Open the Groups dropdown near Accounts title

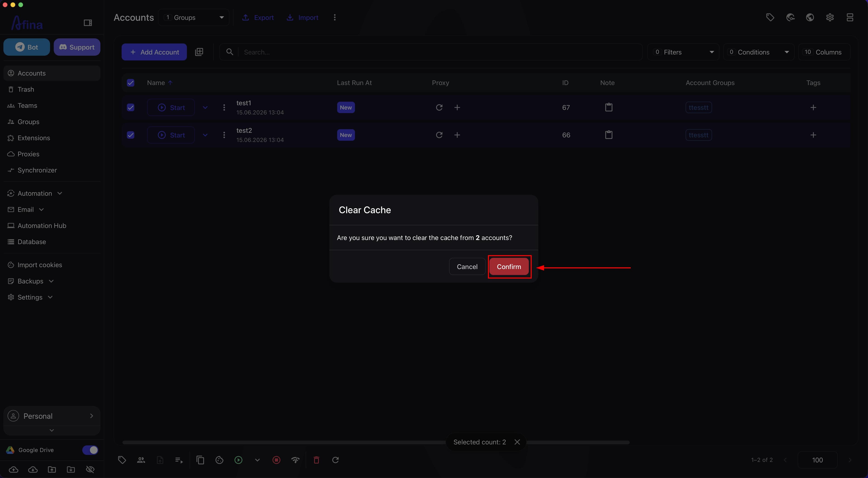[x=194, y=17]
